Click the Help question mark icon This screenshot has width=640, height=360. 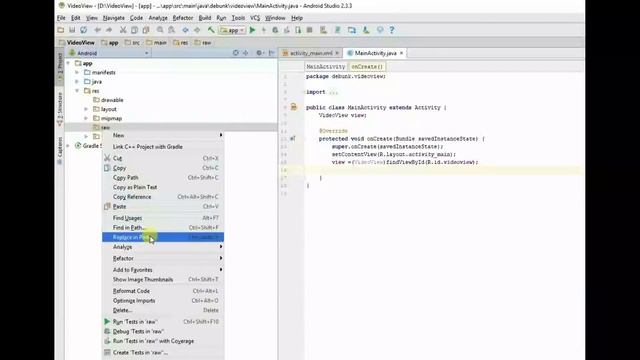coord(392,30)
